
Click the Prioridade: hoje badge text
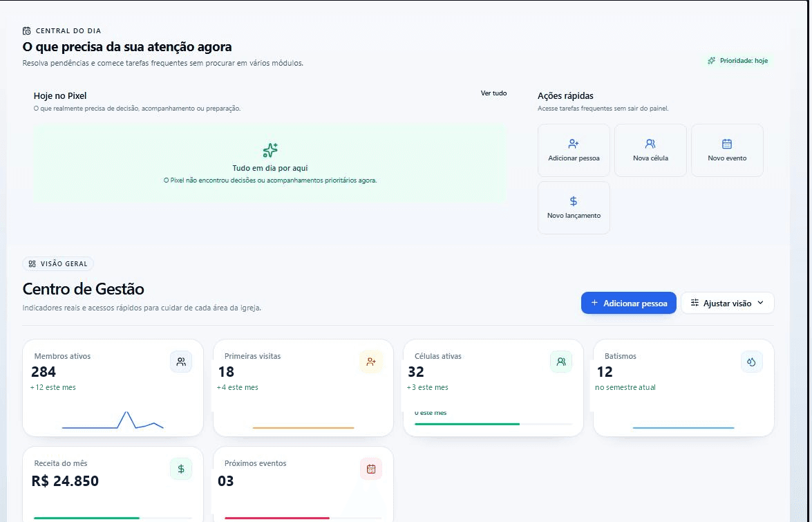(x=744, y=61)
